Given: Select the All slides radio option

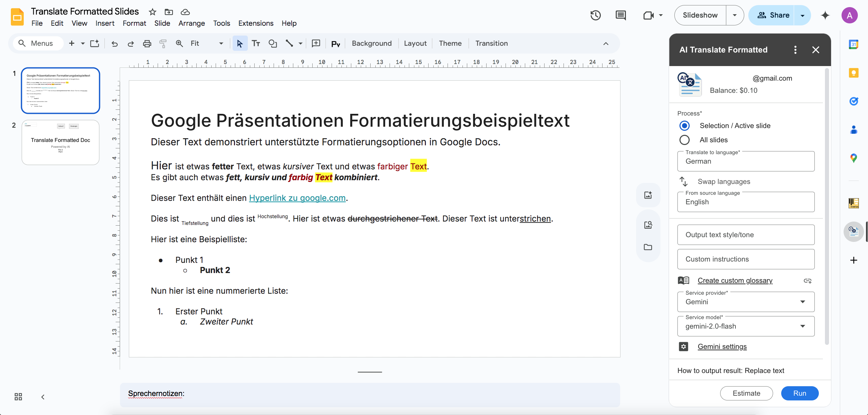Looking at the screenshot, I should pyautogui.click(x=685, y=140).
